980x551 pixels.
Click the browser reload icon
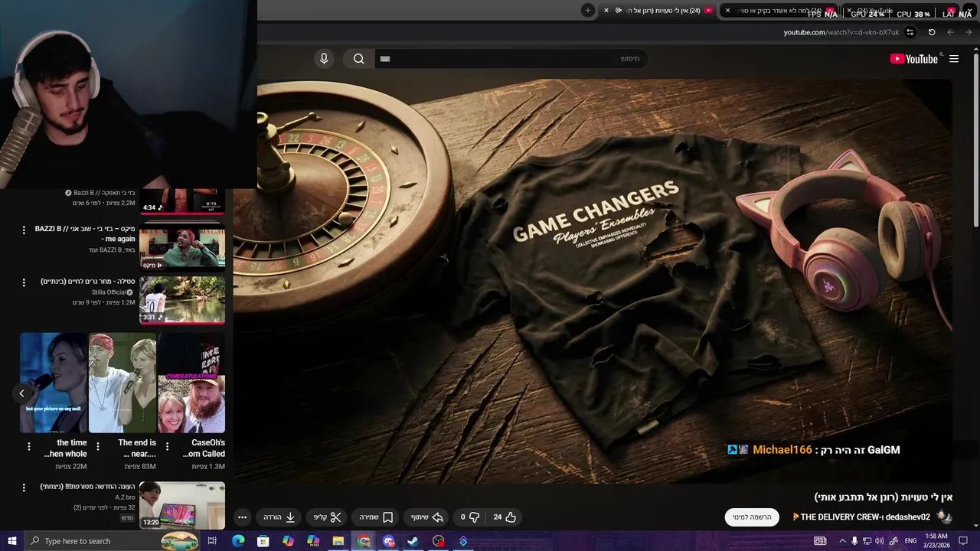(932, 32)
